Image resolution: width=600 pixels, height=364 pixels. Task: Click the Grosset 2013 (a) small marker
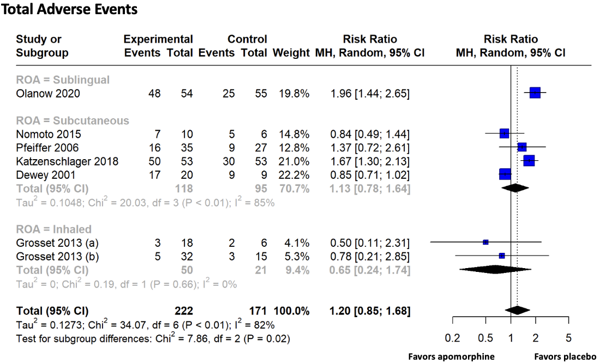point(485,241)
